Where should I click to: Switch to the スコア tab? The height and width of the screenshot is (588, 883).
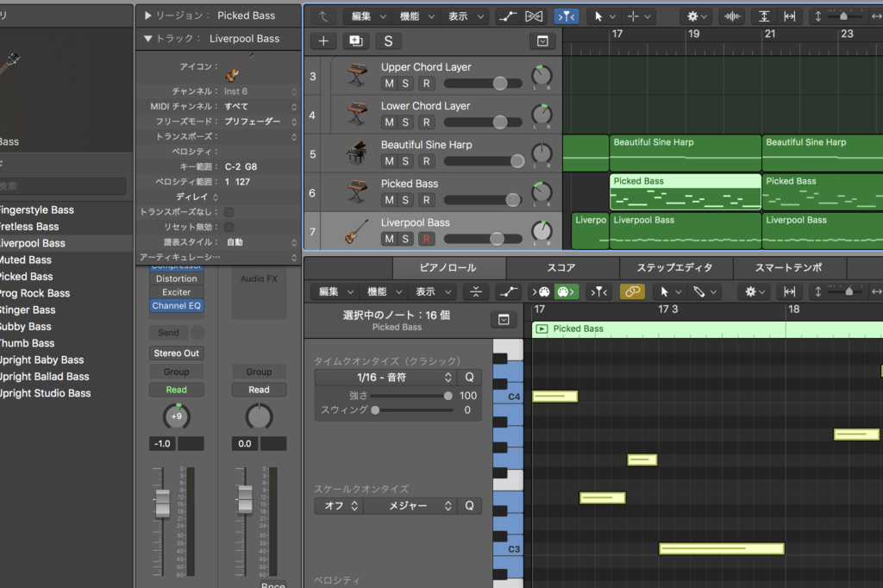tap(561, 267)
